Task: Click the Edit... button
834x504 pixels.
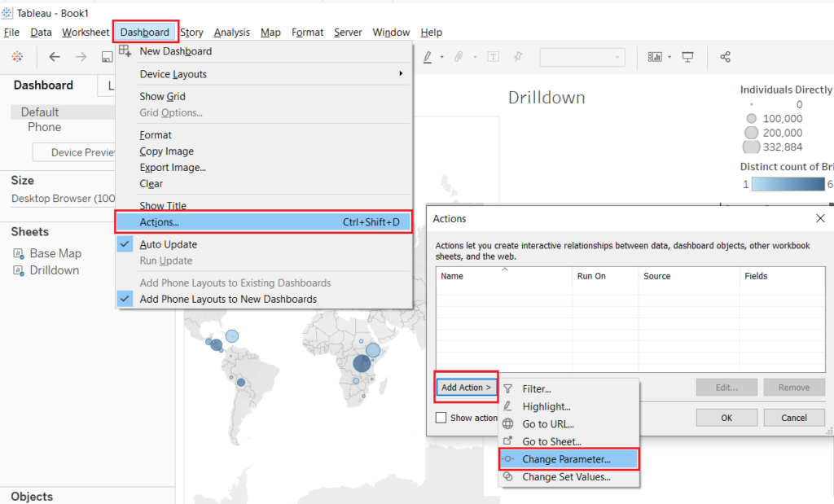Action: point(726,388)
